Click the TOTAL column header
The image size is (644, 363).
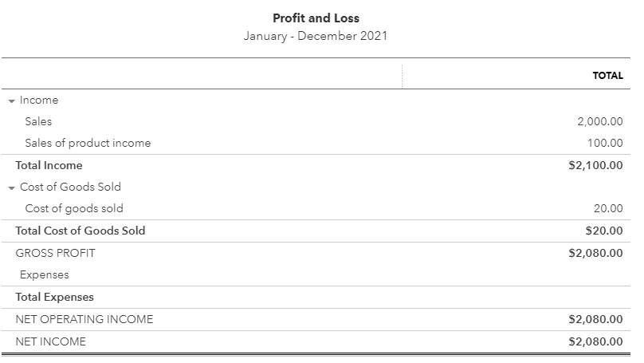(x=607, y=76)
